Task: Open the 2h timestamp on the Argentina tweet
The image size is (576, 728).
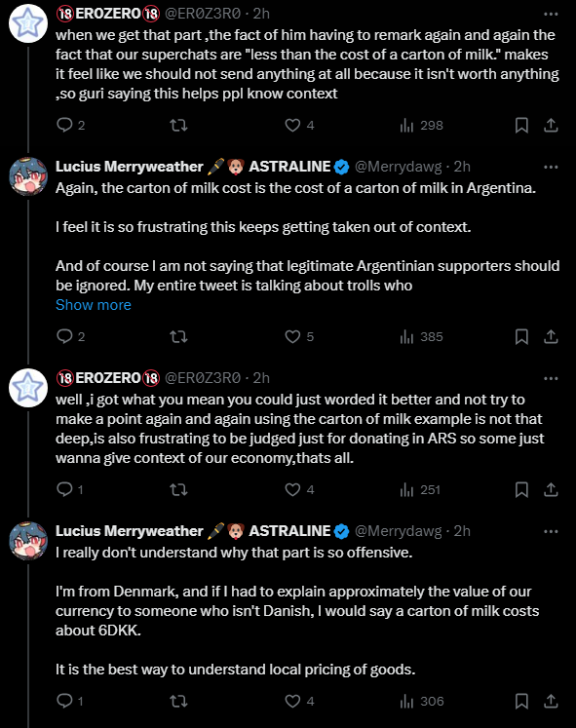Action: 462,167
